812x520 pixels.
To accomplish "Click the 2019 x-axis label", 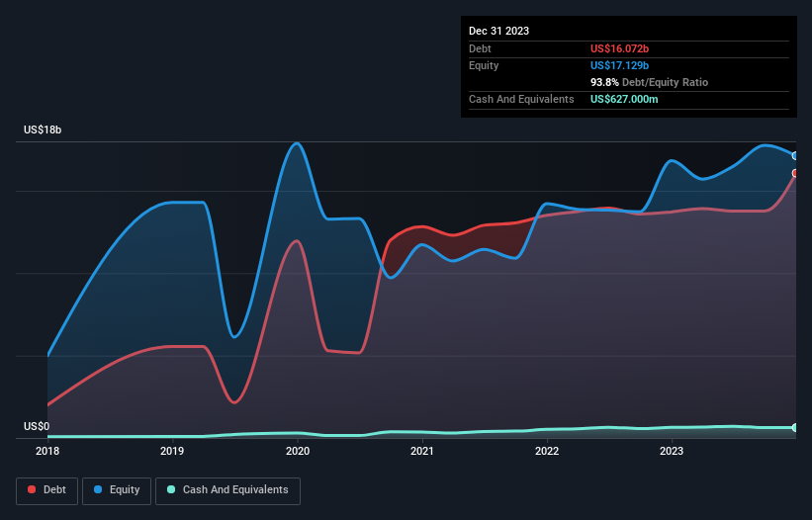I will 172,451.
